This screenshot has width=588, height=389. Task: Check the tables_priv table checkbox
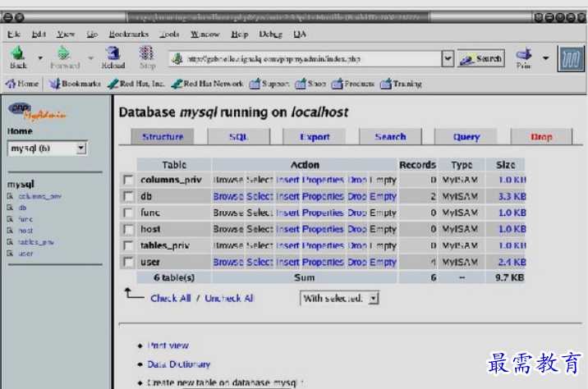(128, 245)
